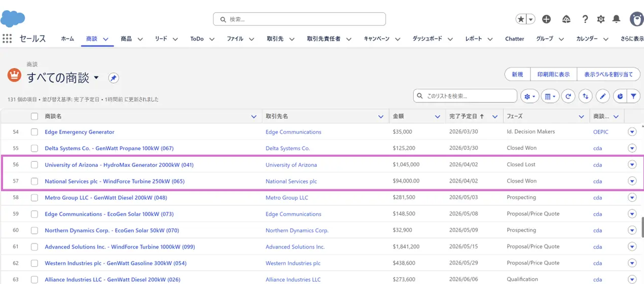Pin the すべての商談 list view
Viewport: 644px width, 284px height.
click(x=114, y=78)
